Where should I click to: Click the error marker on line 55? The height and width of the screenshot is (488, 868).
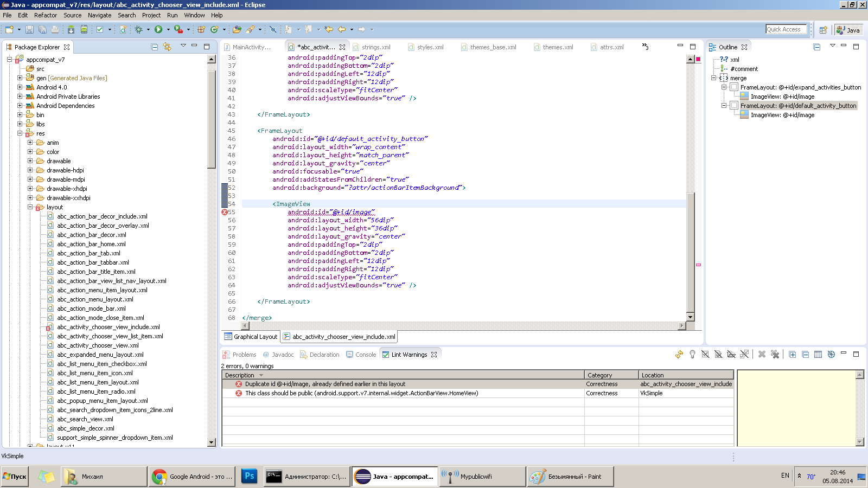[225, 212]
